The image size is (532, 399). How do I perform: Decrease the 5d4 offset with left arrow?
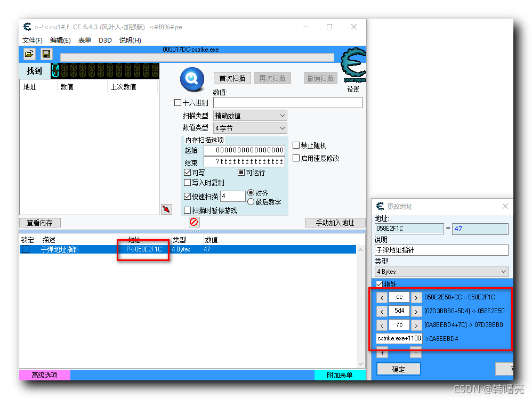pos(382,311)
